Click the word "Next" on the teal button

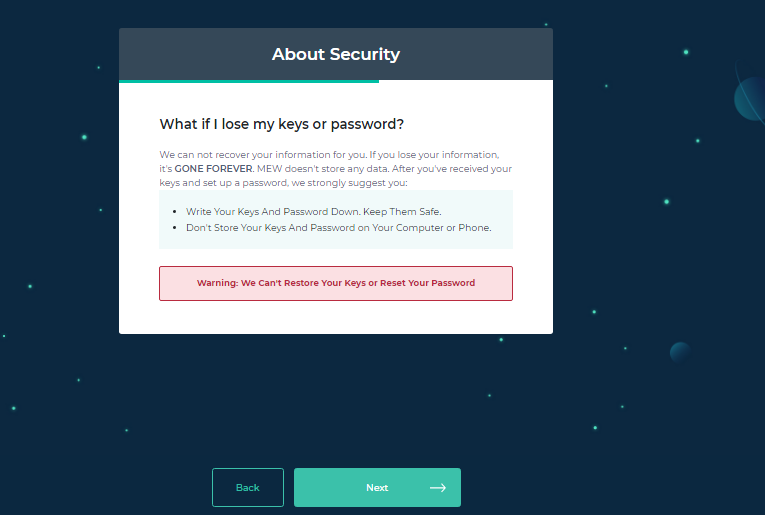377,488
